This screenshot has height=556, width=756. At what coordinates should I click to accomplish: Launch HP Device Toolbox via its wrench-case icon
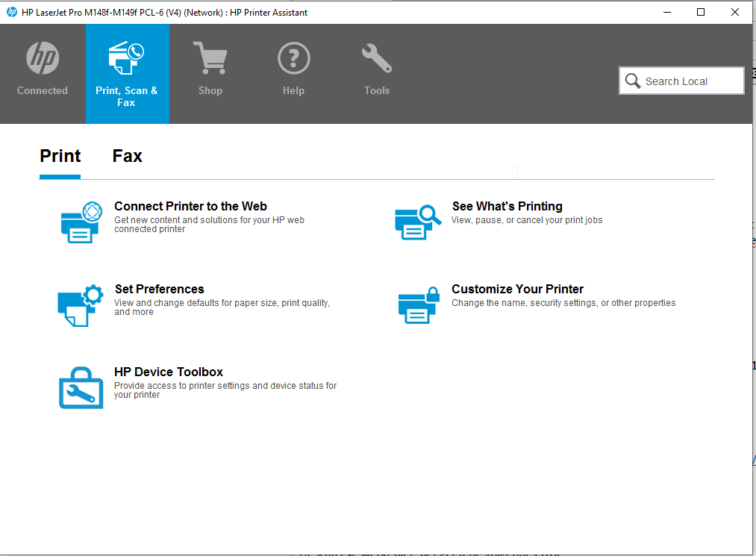coord(80,387)
